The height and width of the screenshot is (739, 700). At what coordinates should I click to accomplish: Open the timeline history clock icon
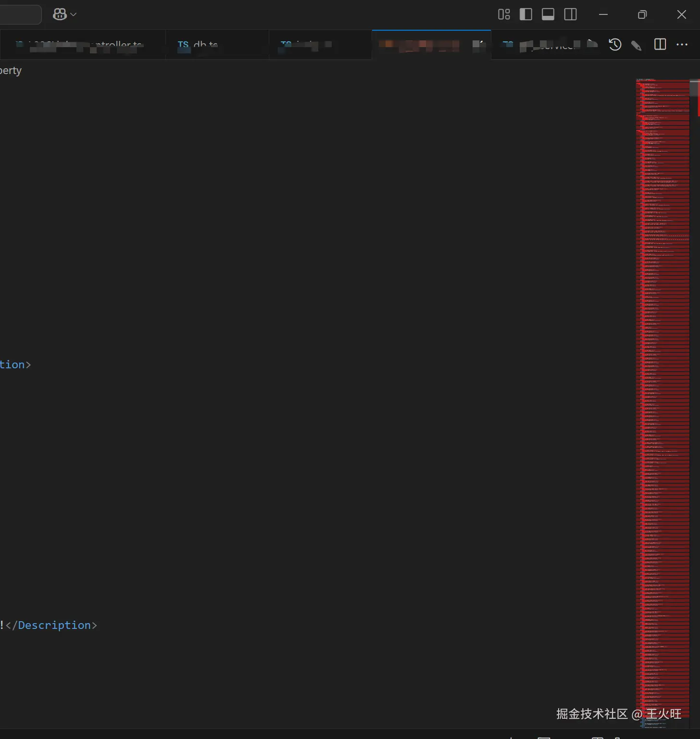coord(615,45)
